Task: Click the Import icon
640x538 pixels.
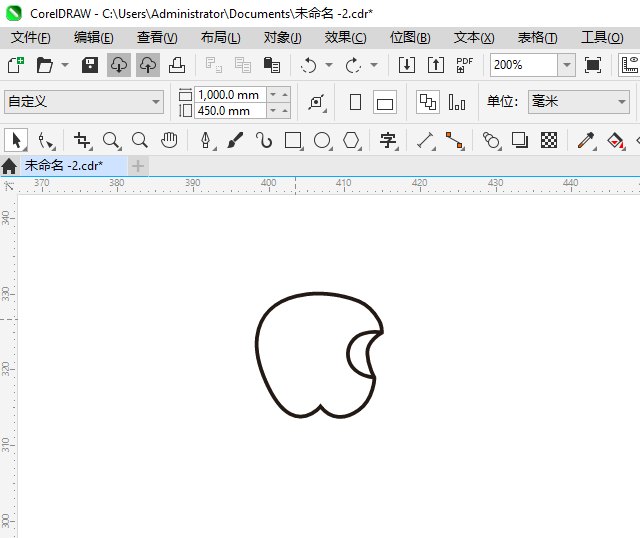Action: [407, 65]
